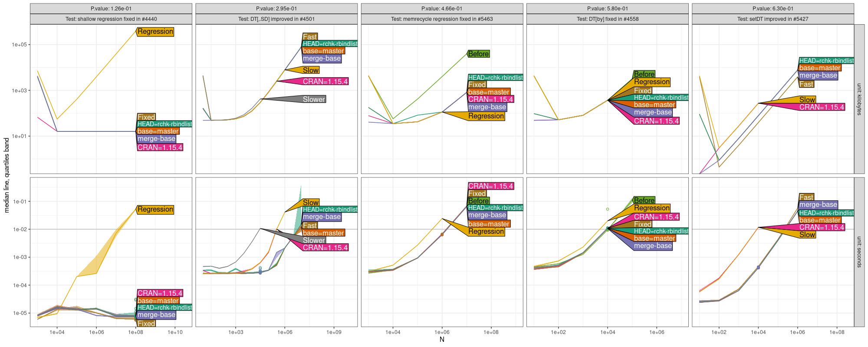Screen dimensions: 868x347
Task: Click 'Fast' label in setDT kilobytes panel
Action: (806, 84)
